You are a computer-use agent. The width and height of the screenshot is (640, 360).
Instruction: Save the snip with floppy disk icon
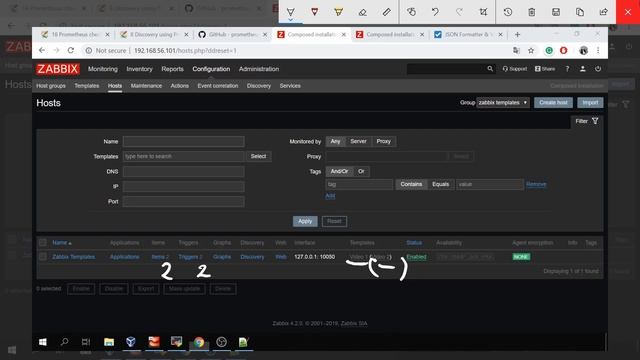coord(556,12)
